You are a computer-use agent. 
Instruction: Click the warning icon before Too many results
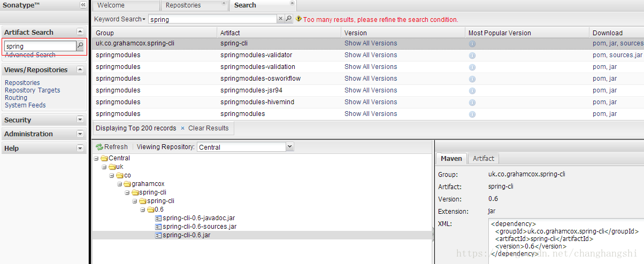(298, 19)
